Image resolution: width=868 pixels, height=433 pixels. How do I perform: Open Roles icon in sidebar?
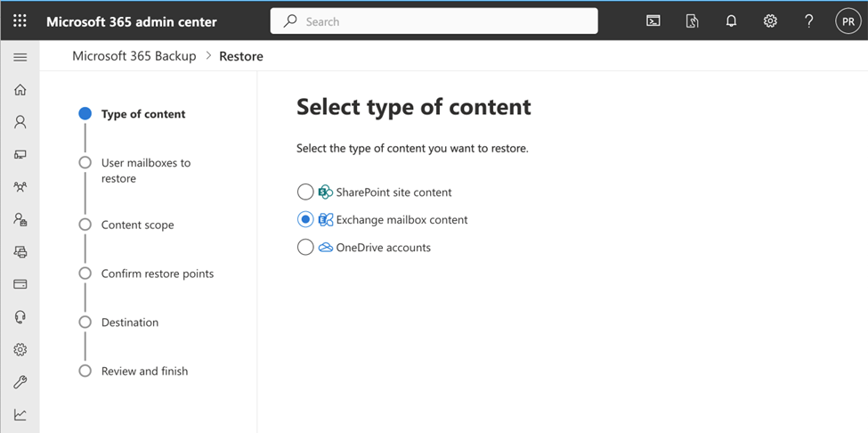coord(20,219)
